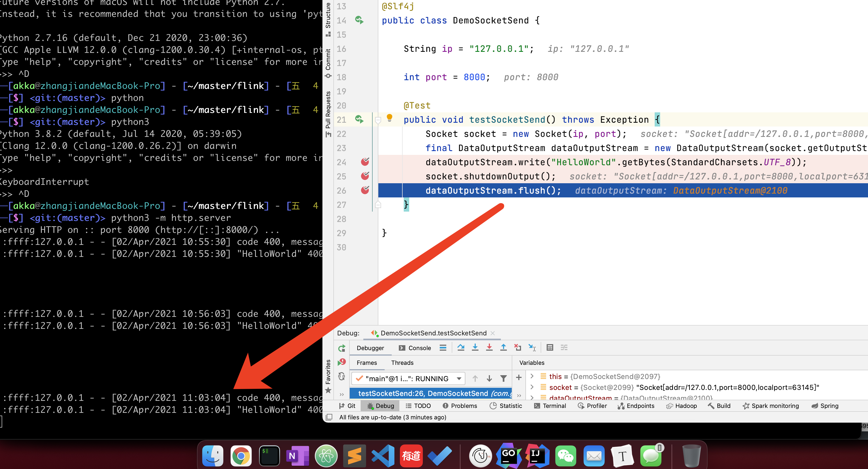This screenshot has height=469, width=868.
Task: Switch to the Console tab
Action: point(415,348)
